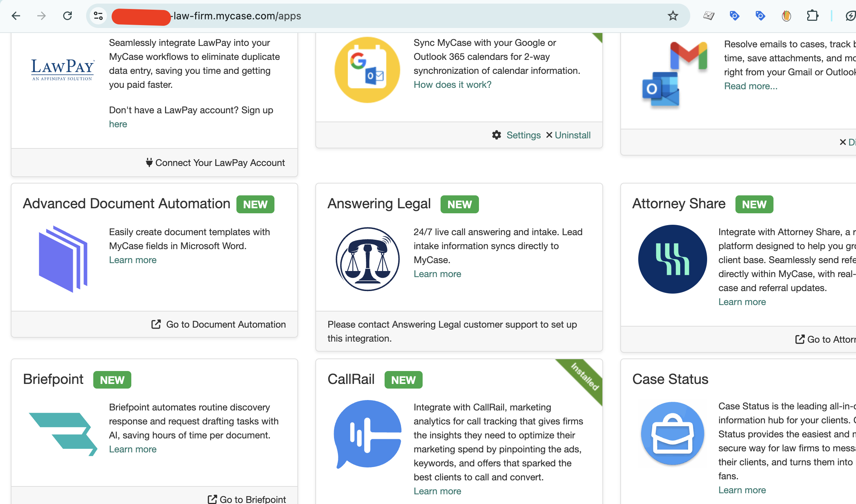Screen dimensions: 856x504
Task: Open Learn more for CallRail
Action: coord(437,491)
